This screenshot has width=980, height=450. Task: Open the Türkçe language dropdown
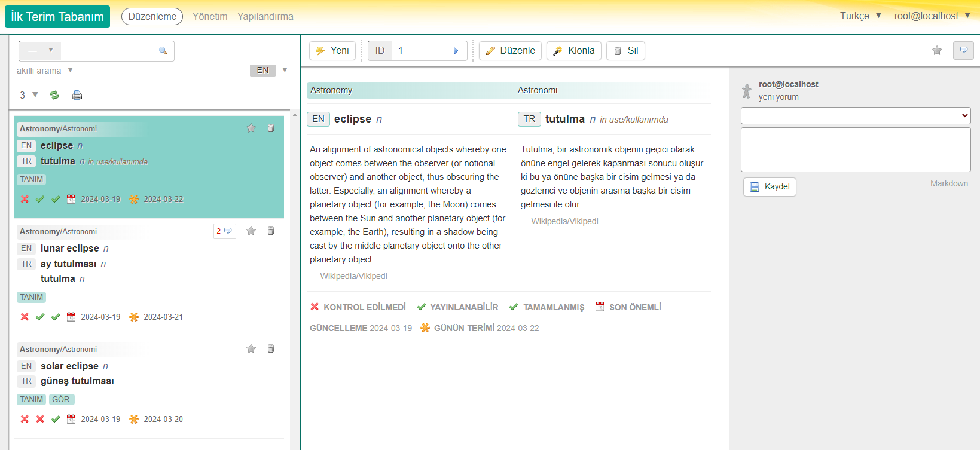point(860,16)
